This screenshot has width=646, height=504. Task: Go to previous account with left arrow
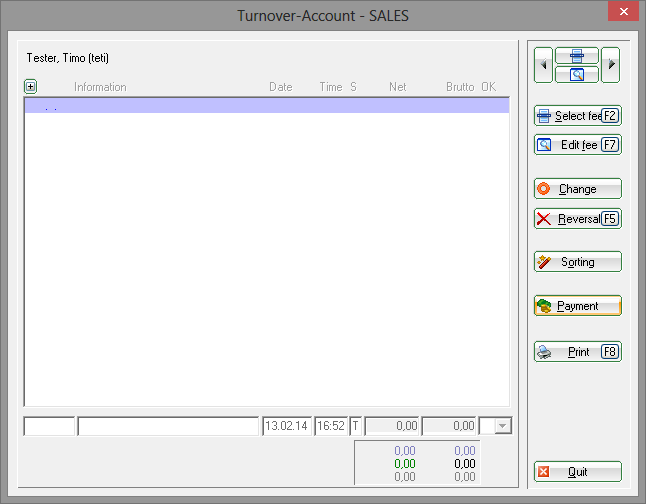(543, 65)
